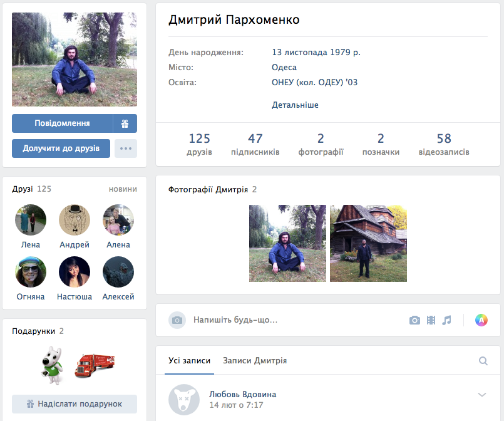This screenshot has height=421, width=504.
Task: Click Надіслати подарунок button
Action: point(75,404)
